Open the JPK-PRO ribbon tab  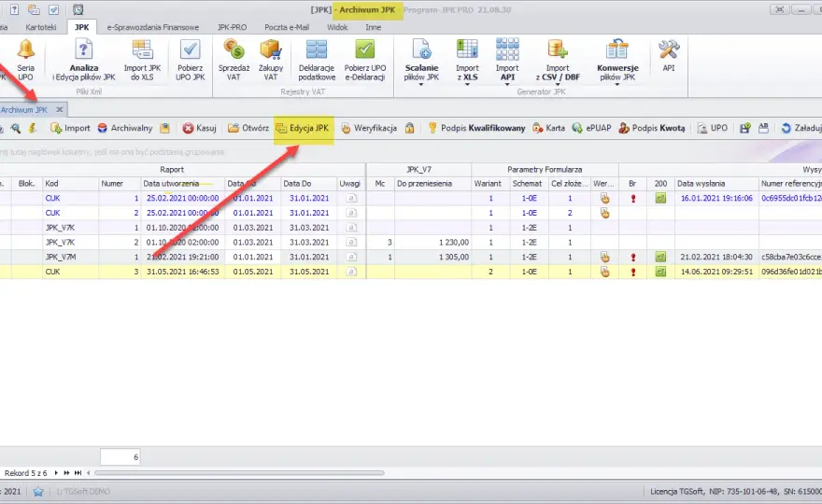233,27
